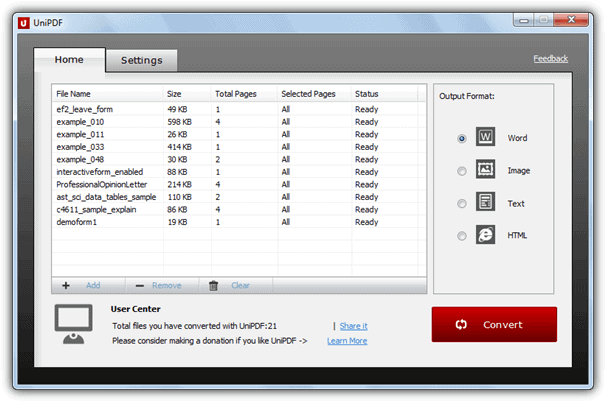
Task: Click the 598 KB size cell
Action: 179,122
